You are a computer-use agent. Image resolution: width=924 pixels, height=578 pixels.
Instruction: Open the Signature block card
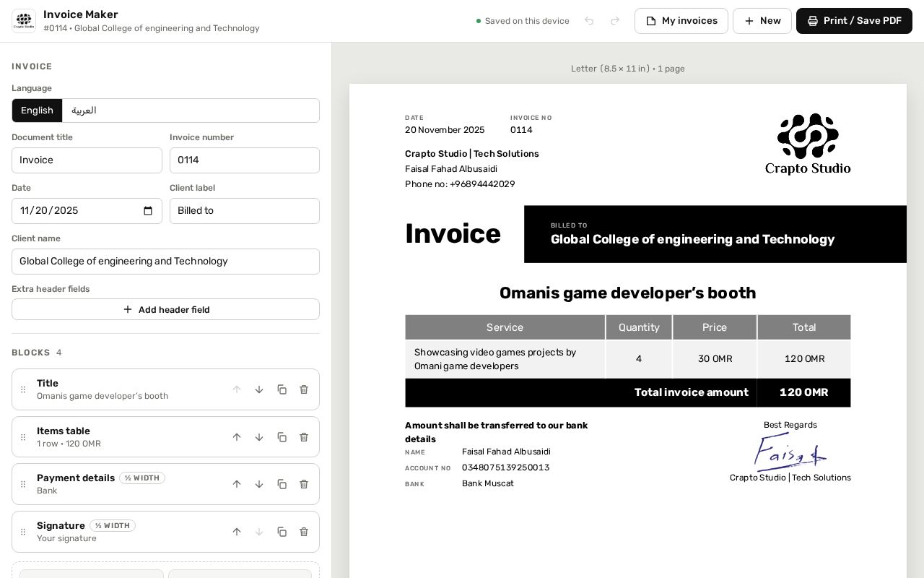tap(165, 532)
